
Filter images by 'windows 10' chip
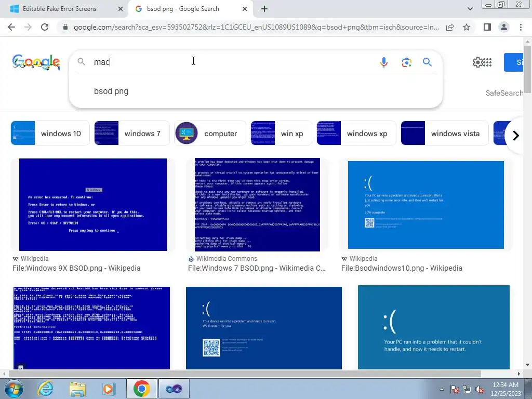click(x=50, y=134)
